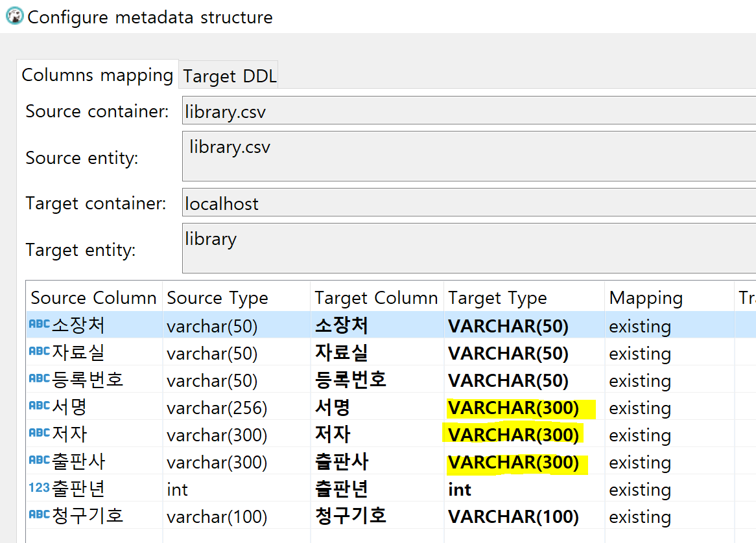This screenshot has width=756, height=543.
Task: Edit target column 소장처
Action: tap(341, 325)
